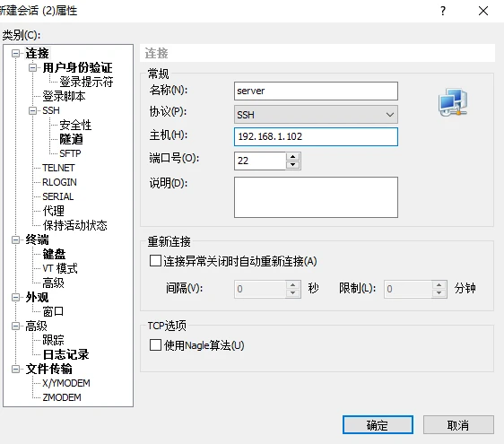Collapse the SSH tree branch
Image resolution: width=504 pixels, height=444 pixels.
click(x=32, y=110)
